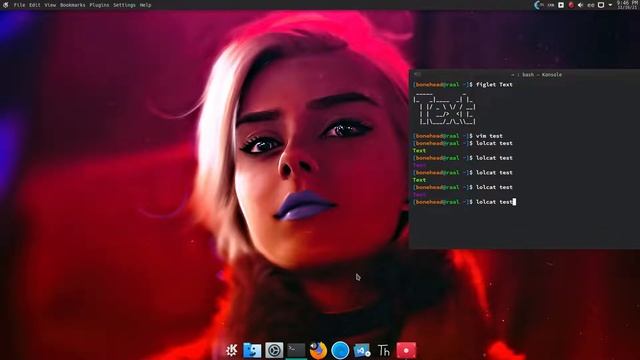Click the application logo in the top-left corner
The width and height of the screenshot is (640, 360).
tap(6, 5)
